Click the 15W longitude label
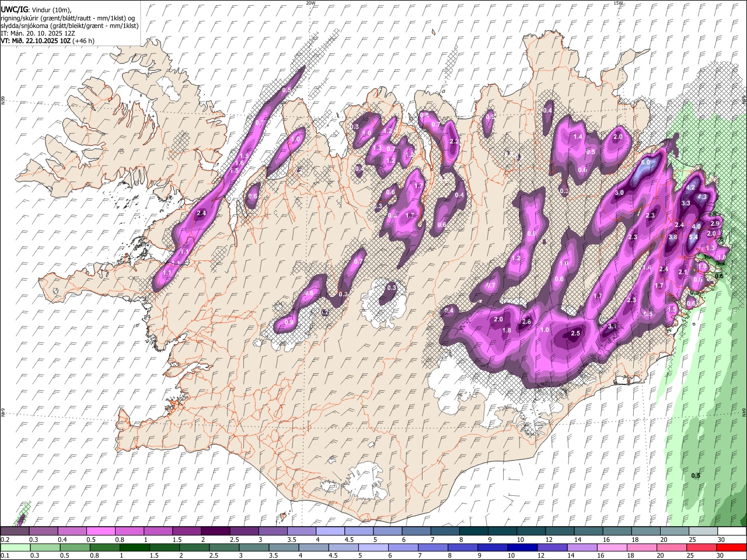The height and width of the screenshot is (560, 747). (617, 3)
